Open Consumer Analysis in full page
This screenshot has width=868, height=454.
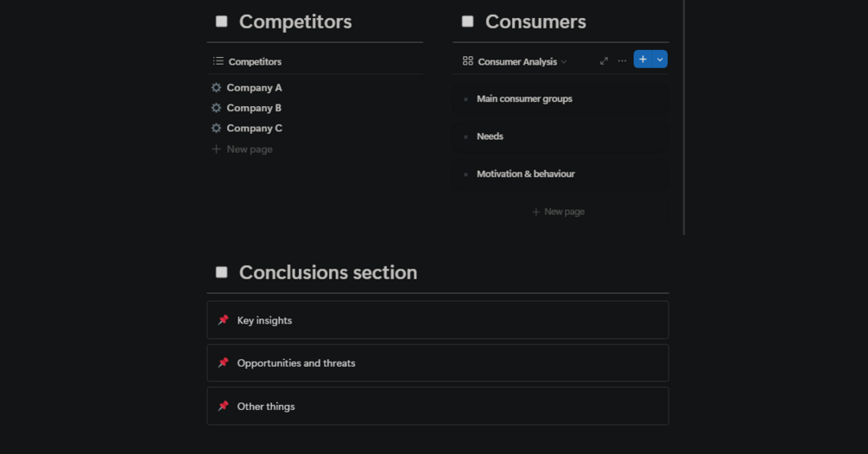click(604, 60)
